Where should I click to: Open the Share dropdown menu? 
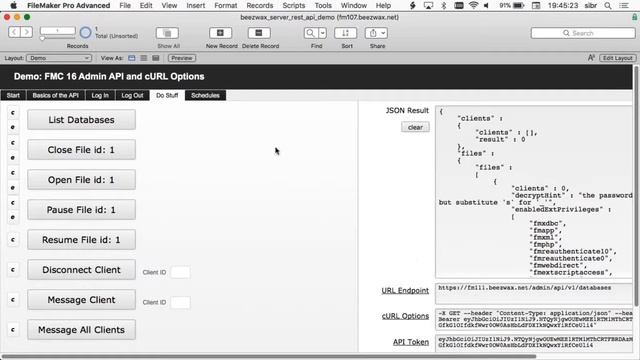pyautogui.click(x=377, y=33)
